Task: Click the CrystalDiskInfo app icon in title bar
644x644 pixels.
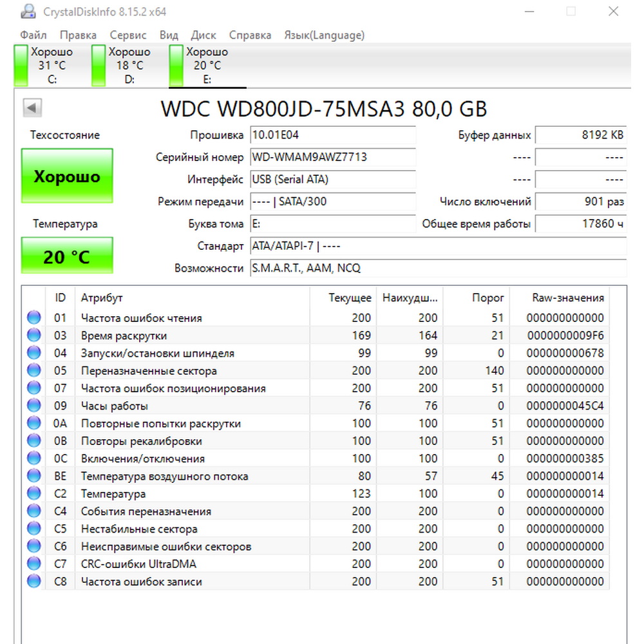Action: [x=28, y=12]
